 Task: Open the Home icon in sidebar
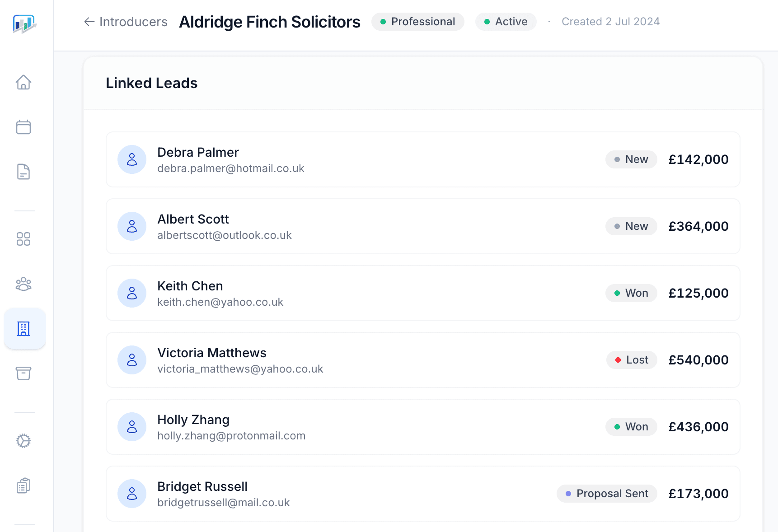tap(23, 82)
